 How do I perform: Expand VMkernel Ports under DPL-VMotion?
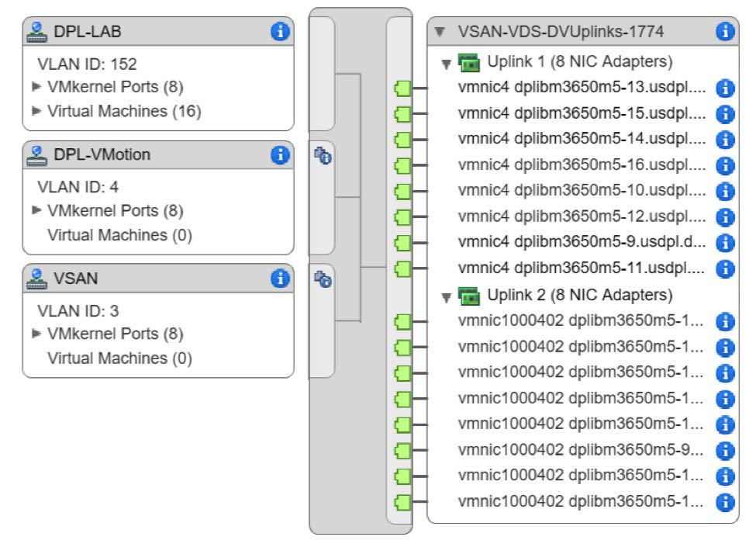[x=36, y=209]
